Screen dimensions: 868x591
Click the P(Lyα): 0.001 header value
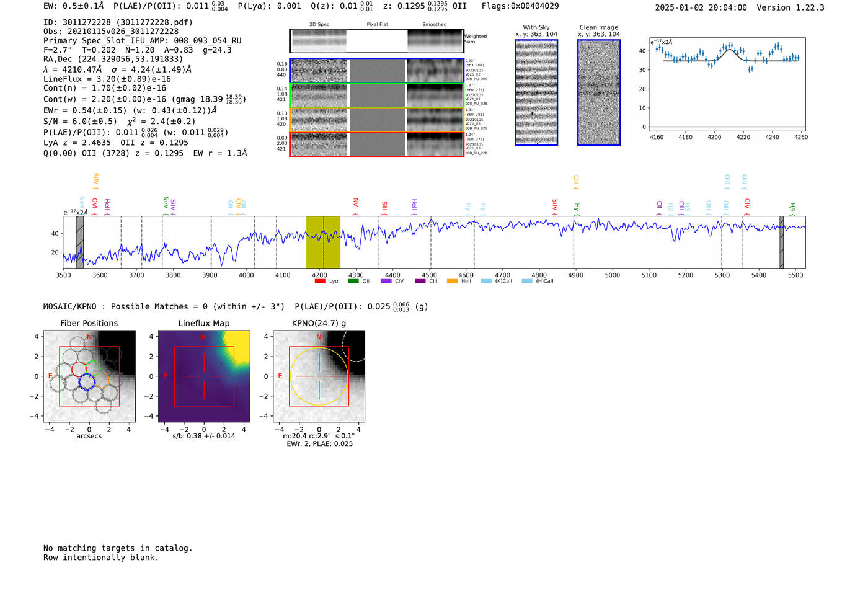(x=269, y=6)
